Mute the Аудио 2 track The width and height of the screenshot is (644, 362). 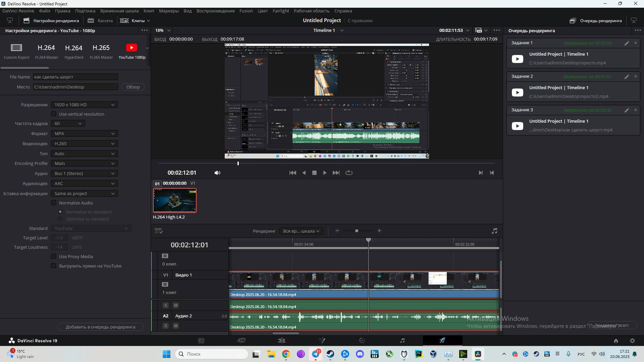click(176, 326)
